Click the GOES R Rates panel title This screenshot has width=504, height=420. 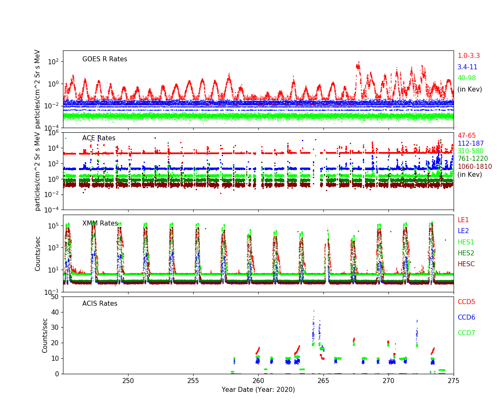[105, 59]
